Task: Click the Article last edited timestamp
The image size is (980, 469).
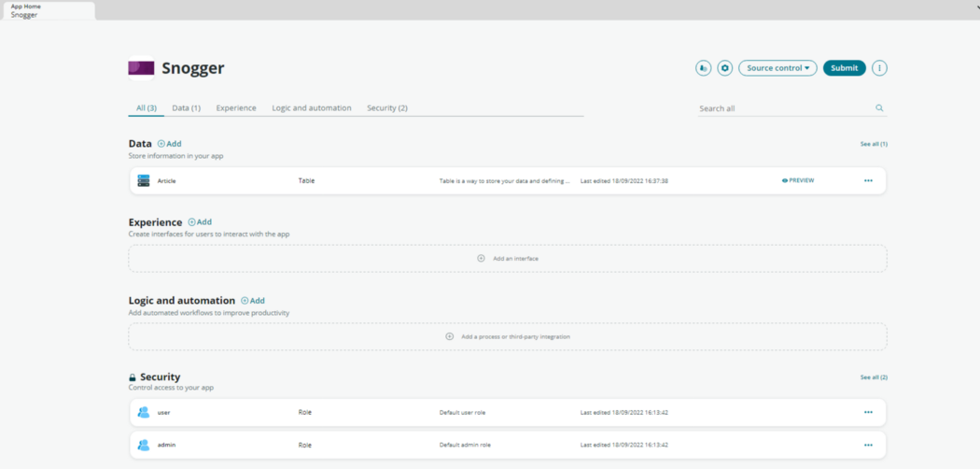Action: 624,180
